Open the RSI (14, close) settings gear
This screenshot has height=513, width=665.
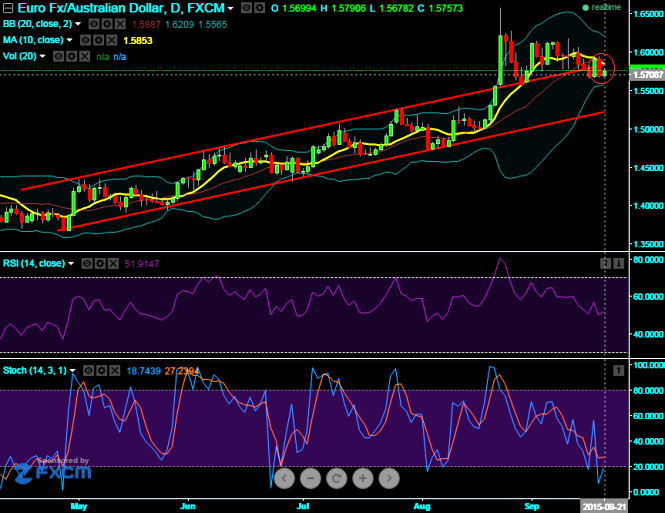(x=100, y=264)
